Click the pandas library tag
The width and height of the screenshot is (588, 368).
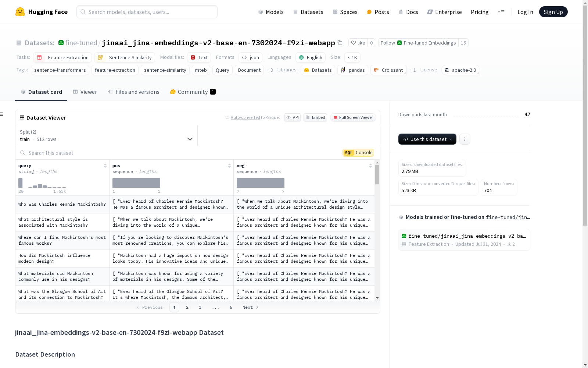point(353,70)
